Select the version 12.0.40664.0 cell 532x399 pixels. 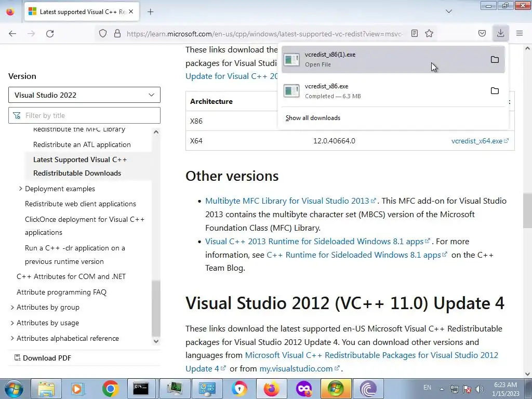(x=334, y=141)
